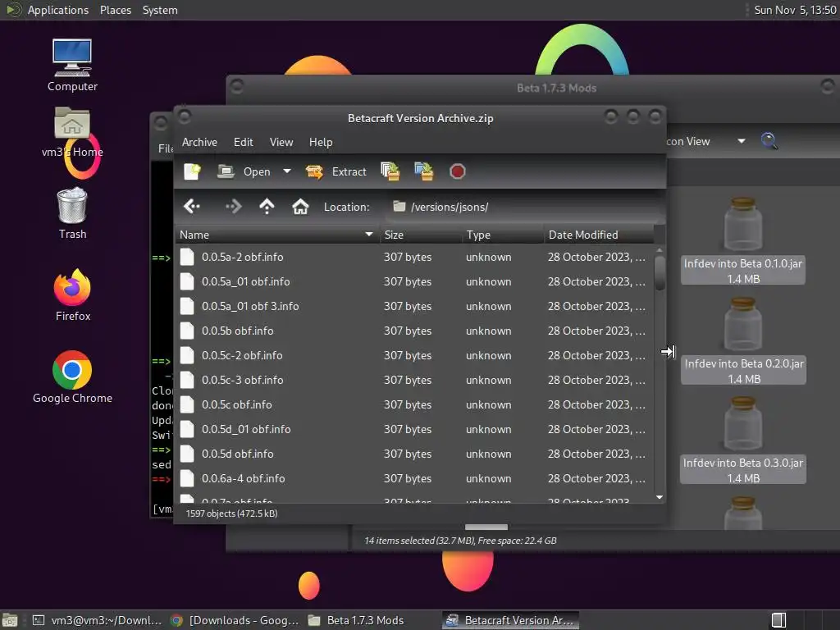Select file 0.0.5a-2 obf.info
The height and width of the screenshot is (630, 840).
414,257
